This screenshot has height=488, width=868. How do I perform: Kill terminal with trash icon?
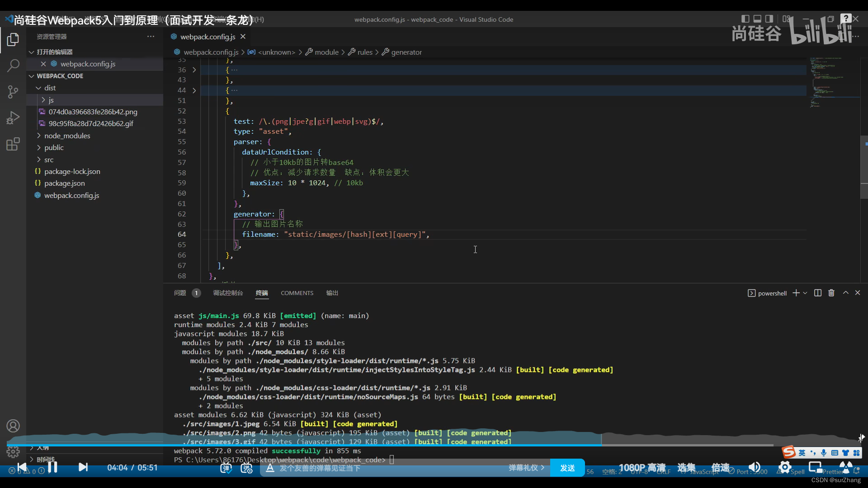(x=831, y=293)
